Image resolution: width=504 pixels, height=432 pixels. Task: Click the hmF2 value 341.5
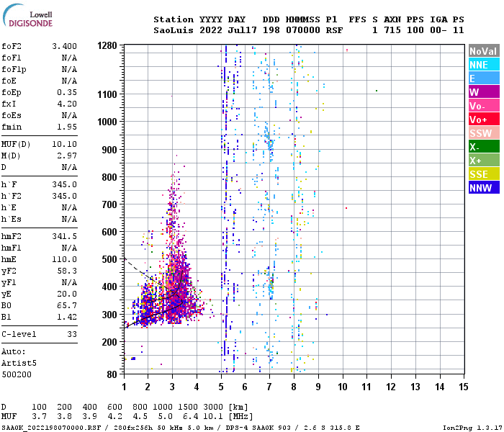[x=65, y=237]
